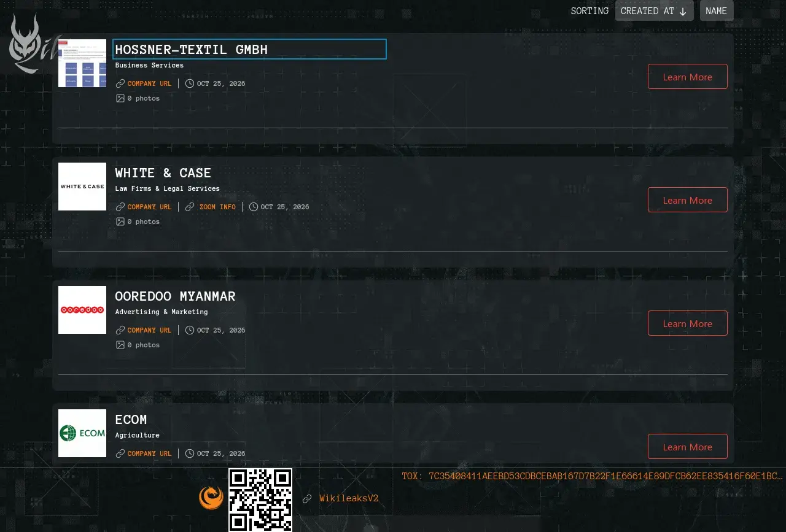Click the HOSSNER-TEXTIL GMBH title
The width and height of the screenshot is (786, 532).
tap(192, 50)
